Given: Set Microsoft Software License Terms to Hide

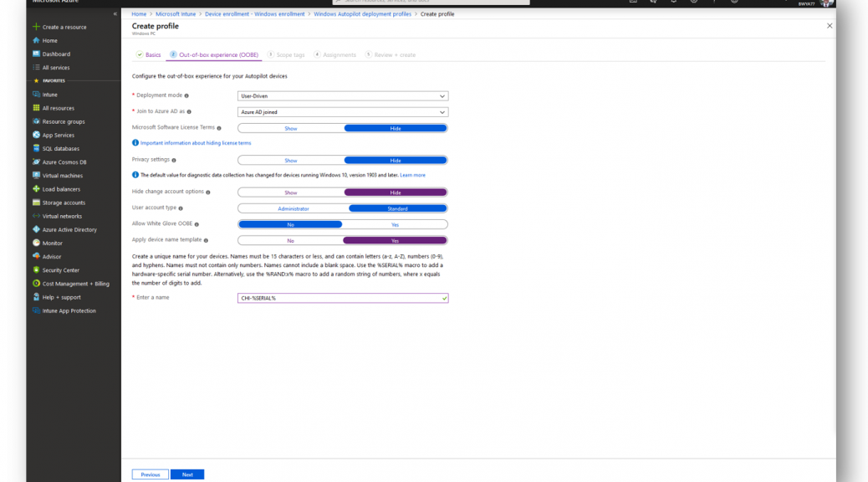Looking at the screenshot, I should point(396,129).
